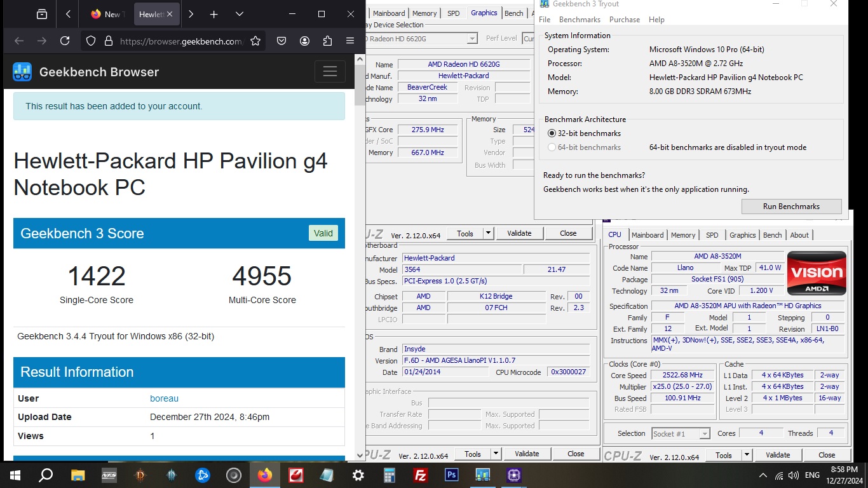Open FileZilla icon on taskbar
868x488 pixels.
[420, 475]
